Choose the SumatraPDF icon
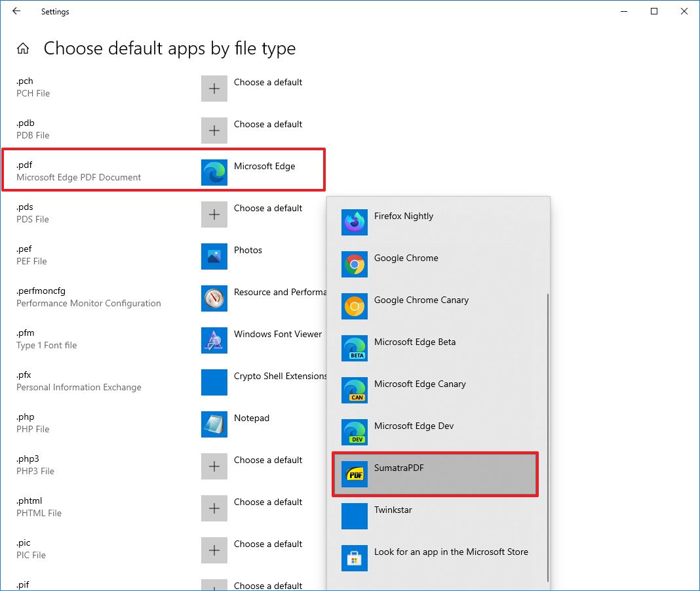 click(x=355, y=474)
